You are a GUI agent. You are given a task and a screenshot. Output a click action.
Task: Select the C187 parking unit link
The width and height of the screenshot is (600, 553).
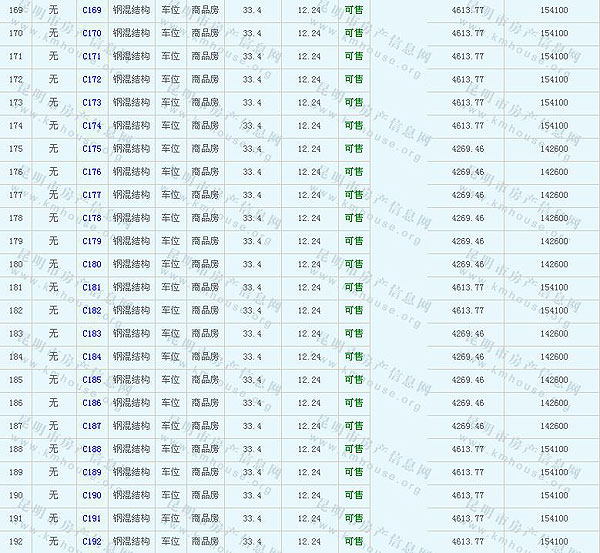pyautogui.click(x=92, y=426)
